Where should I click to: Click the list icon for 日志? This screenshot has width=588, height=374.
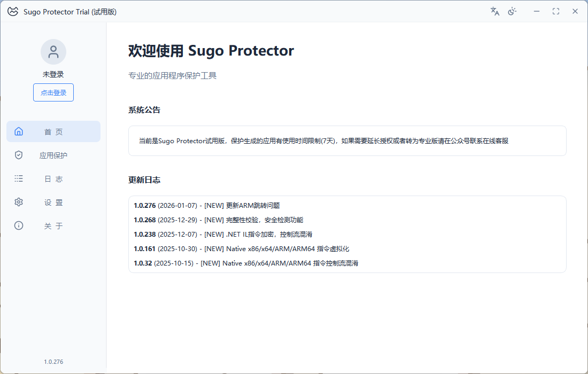click(19, 178)
